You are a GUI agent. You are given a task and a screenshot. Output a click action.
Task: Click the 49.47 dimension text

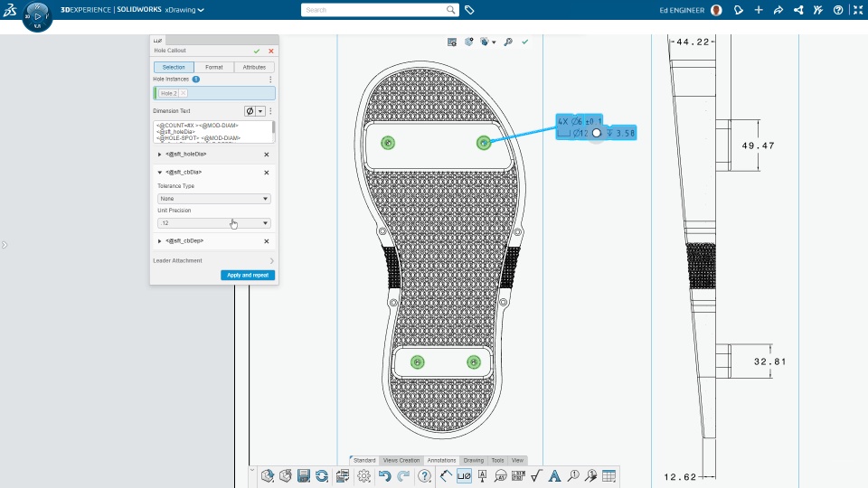click(758, 145)
